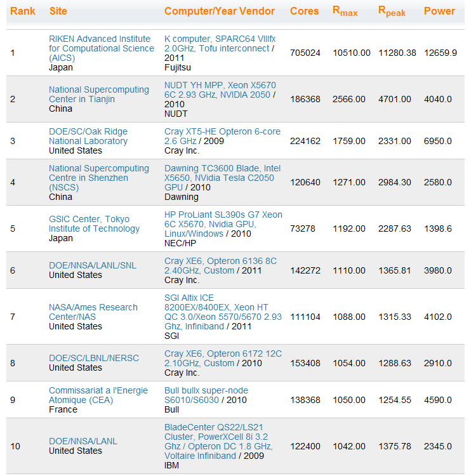Open DOE/SC/LBNL/NERSC site link

tap(94, 358)
